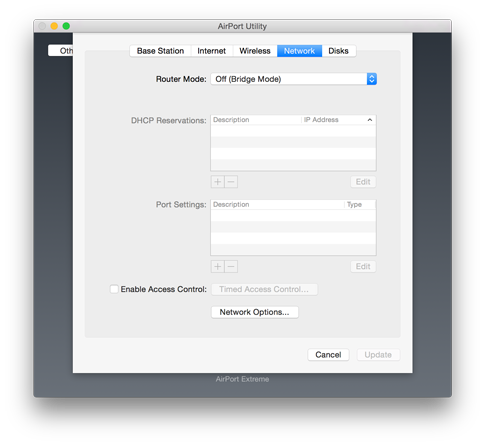Add a new port setting with plus

click(218, 267)
